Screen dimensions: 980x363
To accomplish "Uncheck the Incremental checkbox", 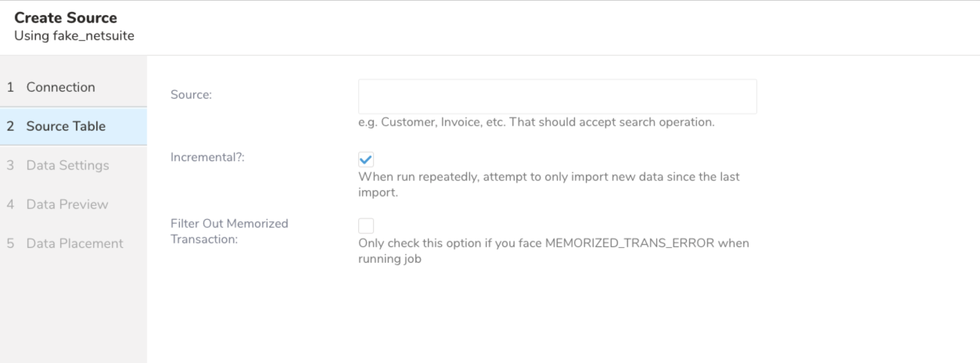I will point(366,159).
